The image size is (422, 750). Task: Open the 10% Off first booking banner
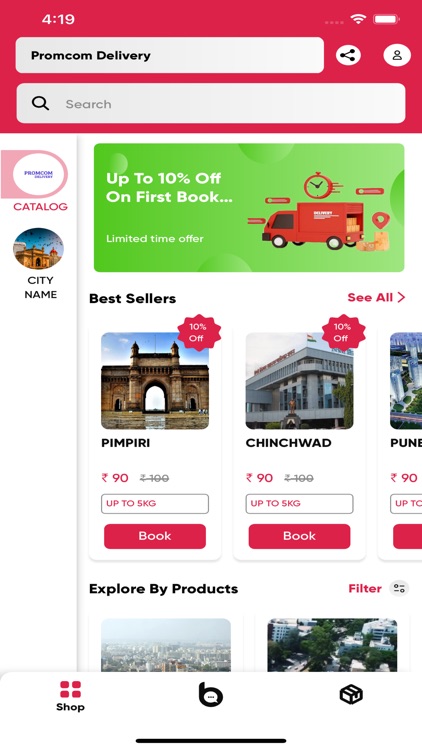[249, 208]
